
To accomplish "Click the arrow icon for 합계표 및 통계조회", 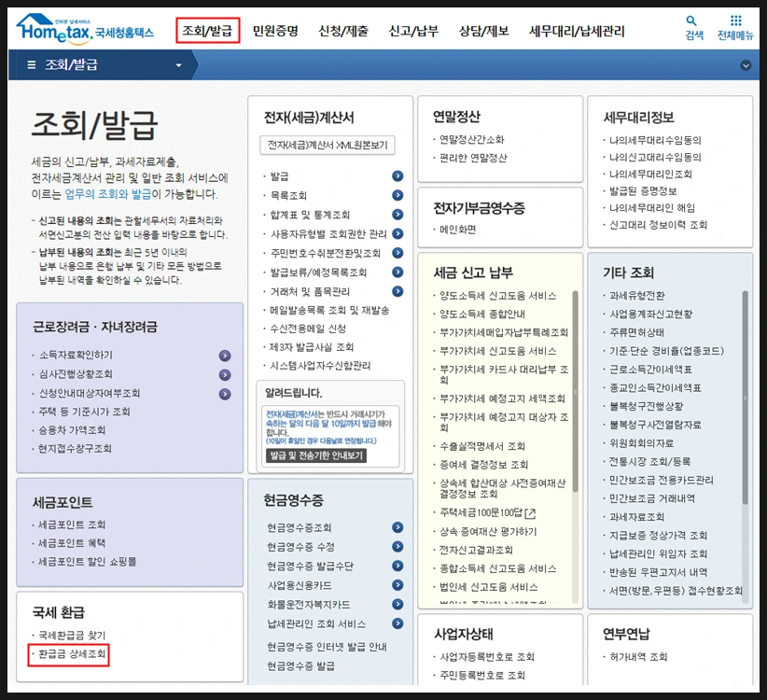I will [397, 215].
